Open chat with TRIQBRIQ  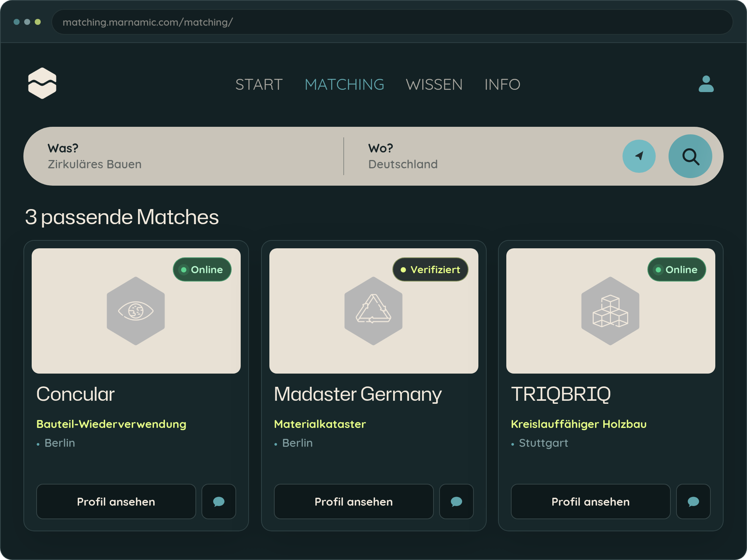pyautogui.click(x=693, y=502)
